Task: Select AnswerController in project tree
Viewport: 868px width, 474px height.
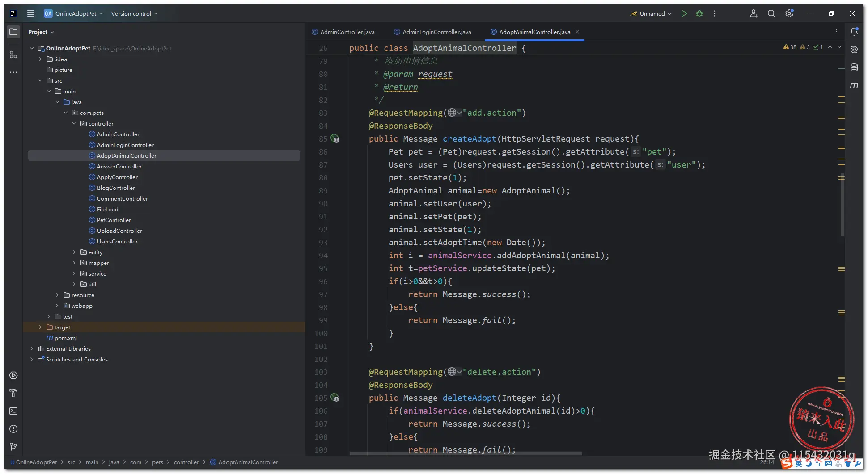Action: click(x=119, y=166)
